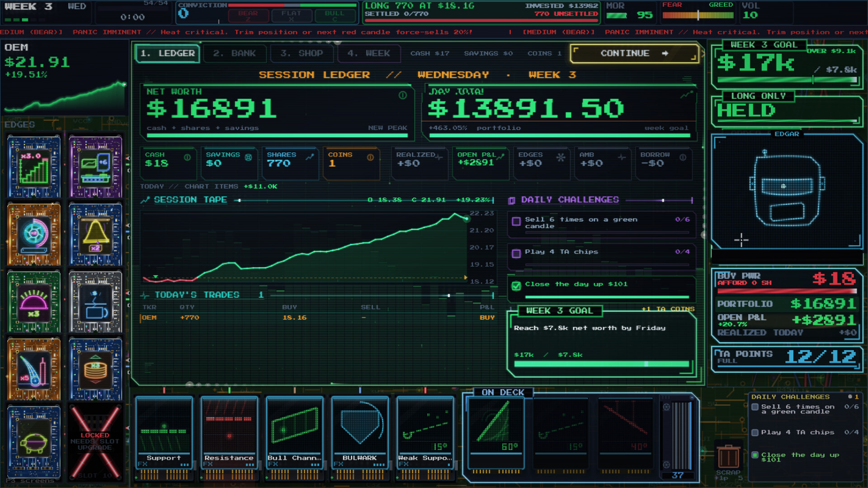Click the chart icon beside Session Tape

point(145,200)
